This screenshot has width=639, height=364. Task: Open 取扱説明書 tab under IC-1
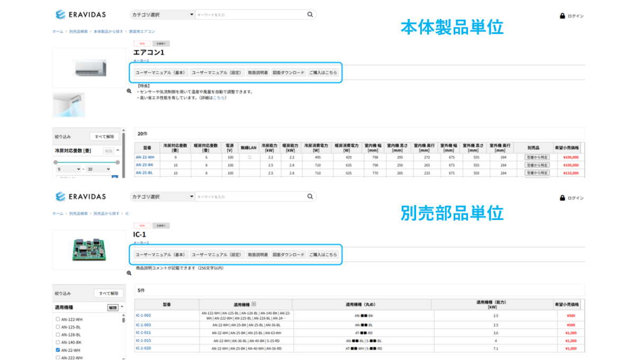(x=258, y=254)
